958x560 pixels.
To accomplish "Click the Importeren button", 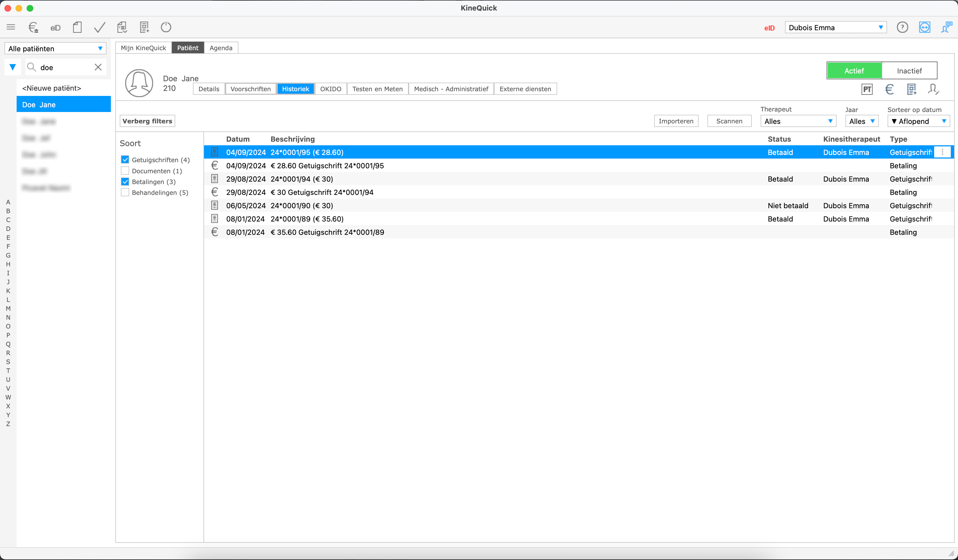I will (x=676, y=121).
